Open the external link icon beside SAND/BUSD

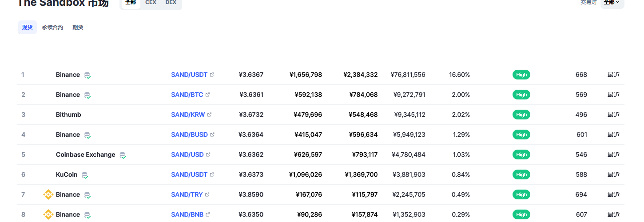click(212, 135)
